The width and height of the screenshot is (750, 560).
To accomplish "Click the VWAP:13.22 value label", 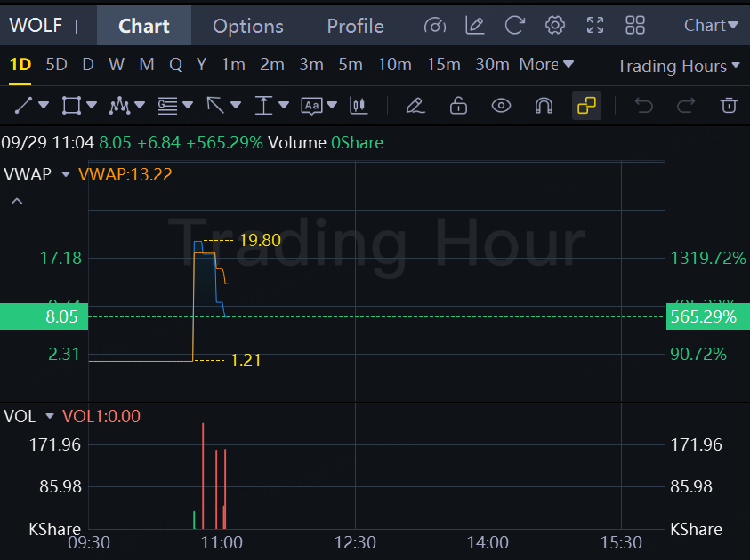I will pyautogui.click(x=125, y=174).
